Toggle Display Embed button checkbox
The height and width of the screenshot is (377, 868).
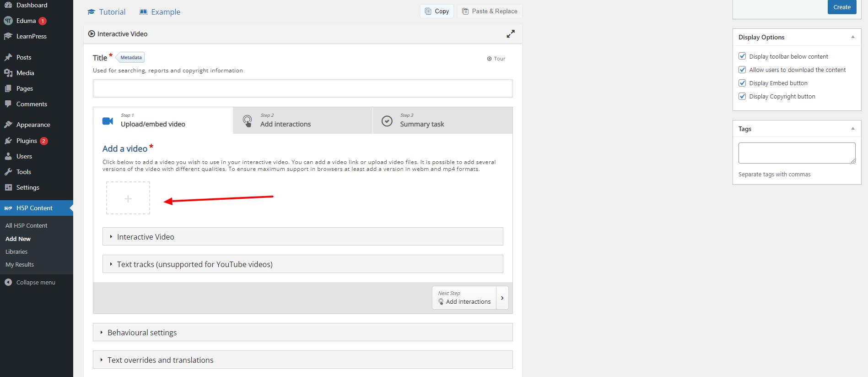click(x=742, y=83)
